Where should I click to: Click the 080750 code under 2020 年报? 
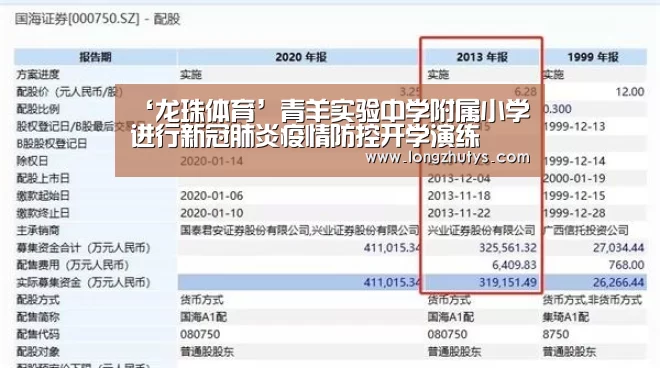coord(200,334)
